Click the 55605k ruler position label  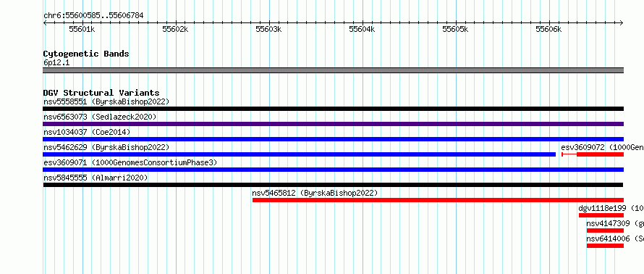pos(455,29)
